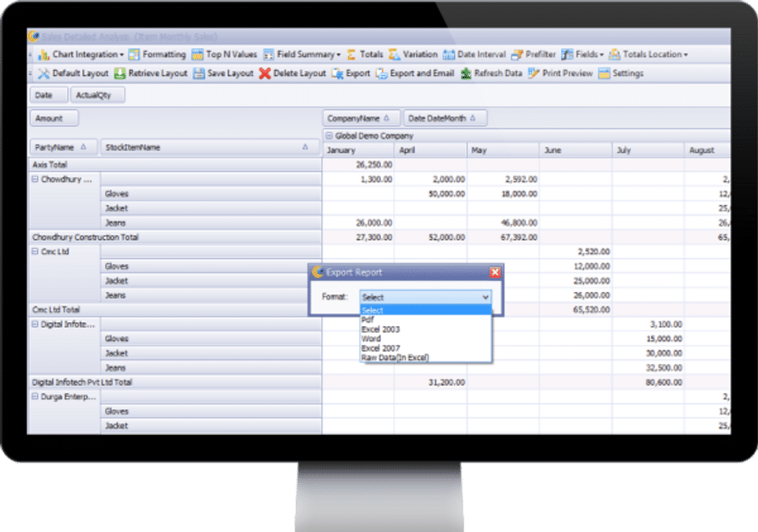Click the ActualQty field button
The image size is (758, 532).
pos(98,96)
